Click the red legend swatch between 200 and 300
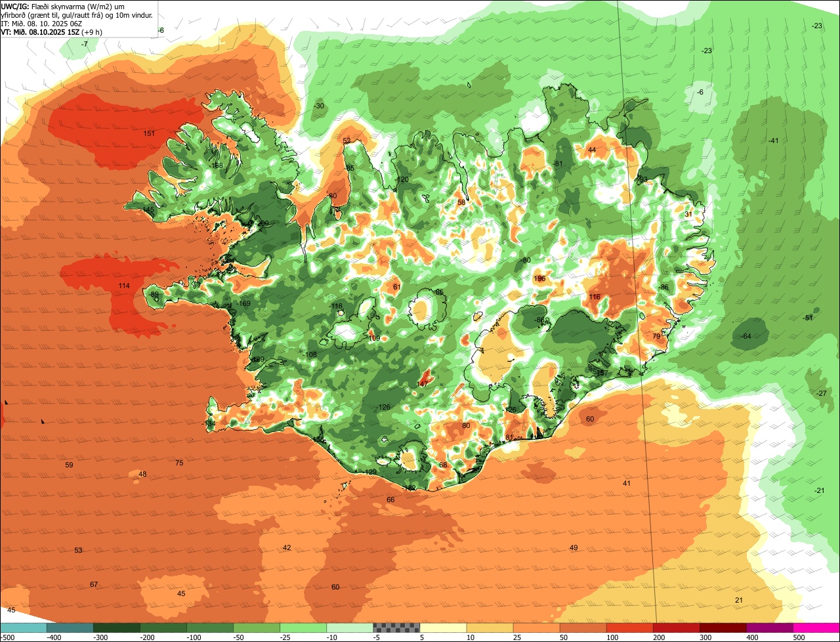The width and height of the screenshot is (840, 642). [676, 628]
